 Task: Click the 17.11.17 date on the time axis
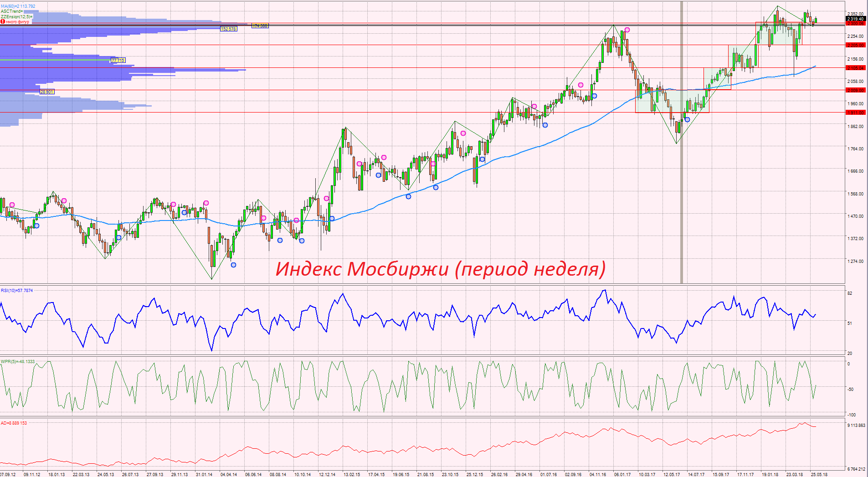click(x=745, y=474)
